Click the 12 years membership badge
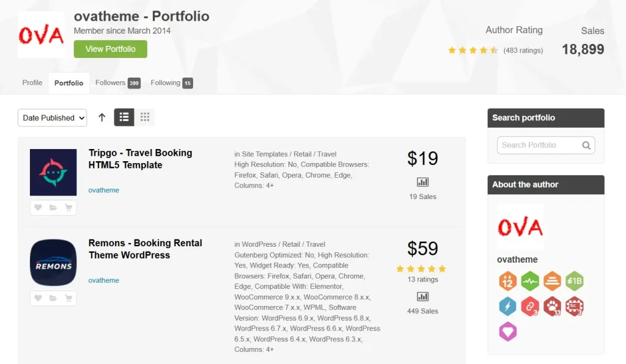The height and width of the screenshot is (364, 626). pos(508,281)
